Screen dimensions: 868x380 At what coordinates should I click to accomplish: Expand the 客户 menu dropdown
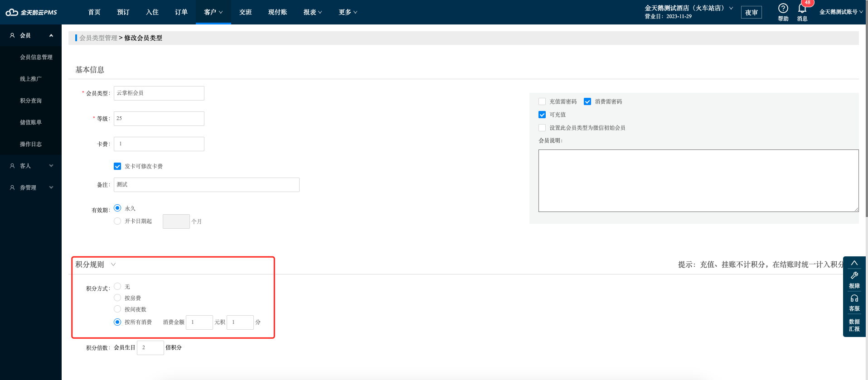[x=213, y=12]
